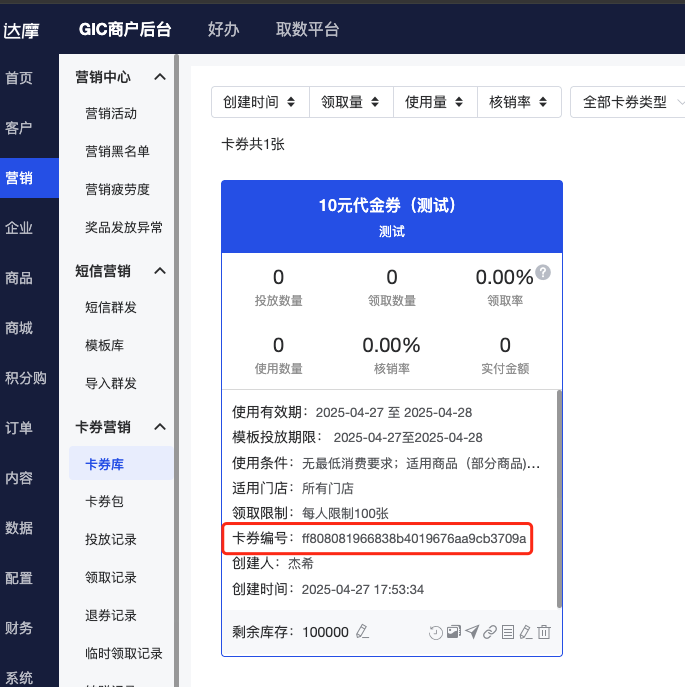Open 投放记录 page

tap(111, 539)
